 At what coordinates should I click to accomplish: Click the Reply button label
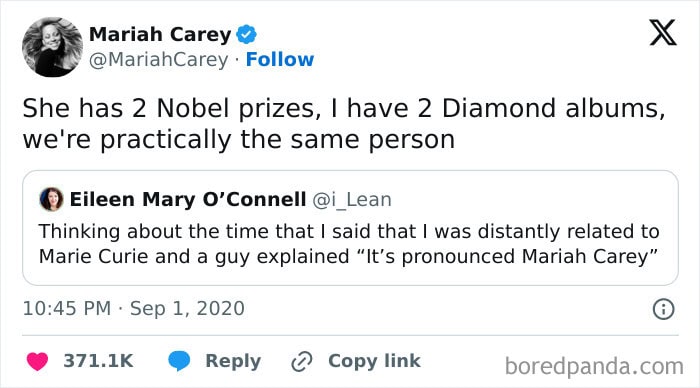click(233, 361)
